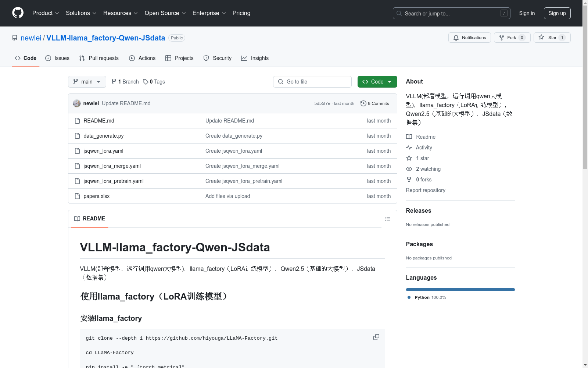Click the search magnifier icon in header
The width and height of the screenshot is (588, 368).
point(399,13)
